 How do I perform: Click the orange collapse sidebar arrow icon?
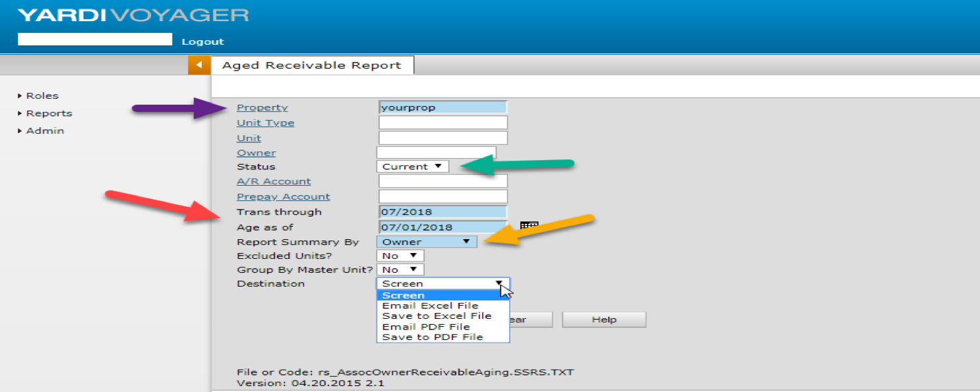coord(199,65)
